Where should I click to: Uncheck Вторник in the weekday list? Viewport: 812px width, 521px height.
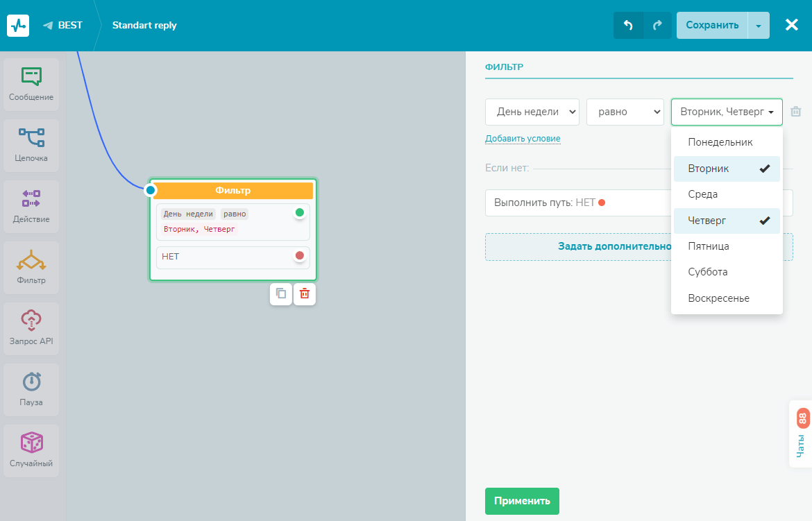pyautogui.click(x=727, y=169)
